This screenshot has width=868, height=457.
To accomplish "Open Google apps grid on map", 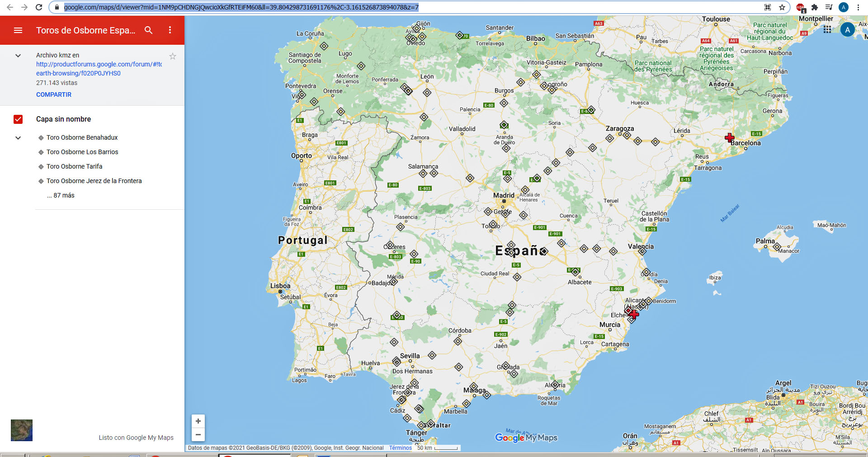I will point(827,29).
